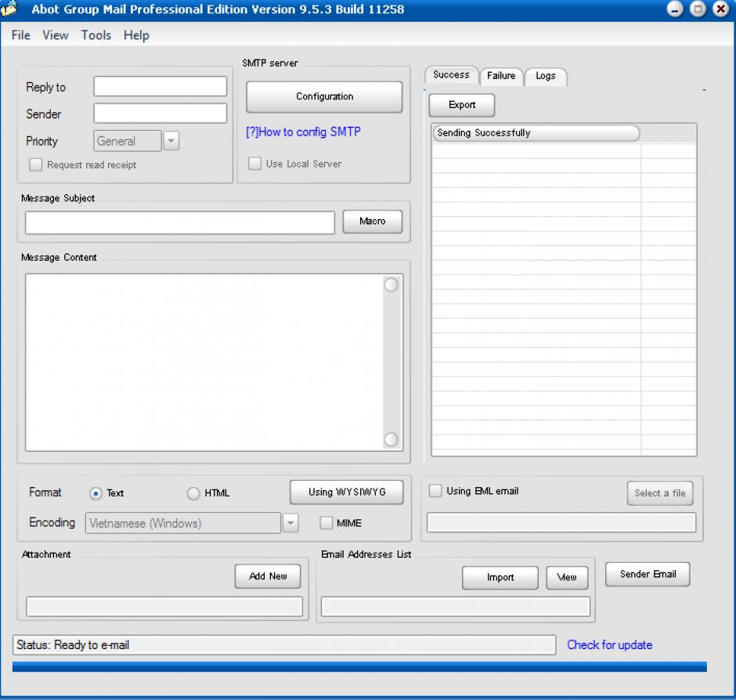Click the Sender input field
Viewport: 736px width, 700px height.
coord(160,114)
